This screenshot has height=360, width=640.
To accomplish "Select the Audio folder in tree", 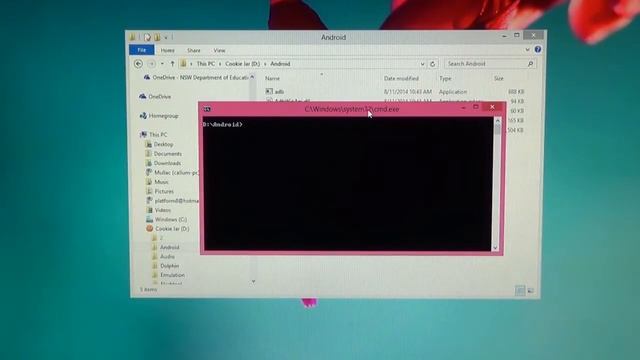I will point(167,257).
